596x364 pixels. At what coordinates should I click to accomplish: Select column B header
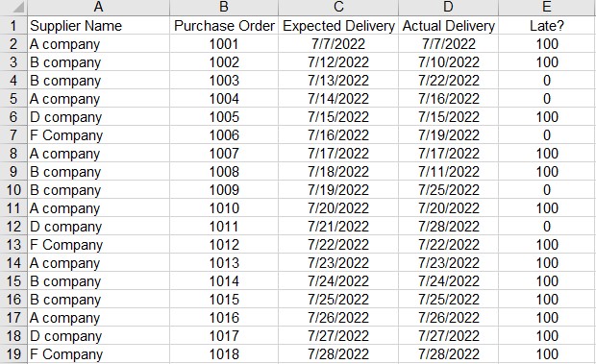coord(224,8)
